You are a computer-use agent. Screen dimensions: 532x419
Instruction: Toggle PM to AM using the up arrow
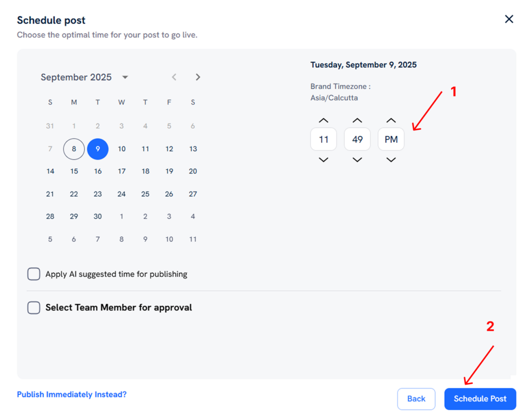point(391,120)
